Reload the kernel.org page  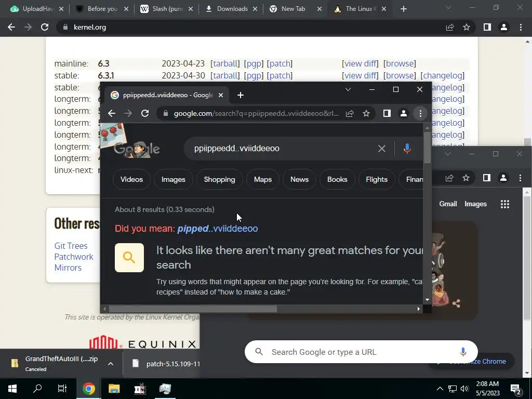click(45, 27)
